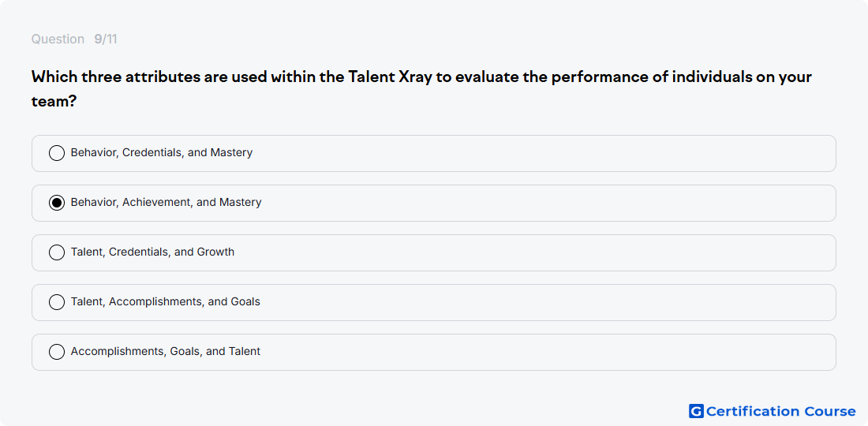Click the 'Talent, Credentials, and Growth' answer text
Screen dimensions: 868x426
tap(153, 252)
